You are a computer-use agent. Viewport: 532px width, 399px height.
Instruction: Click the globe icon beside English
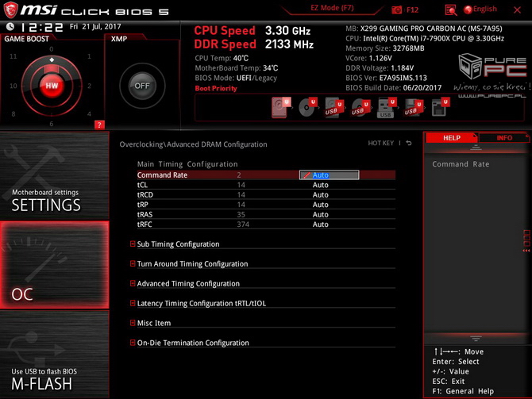468,10
